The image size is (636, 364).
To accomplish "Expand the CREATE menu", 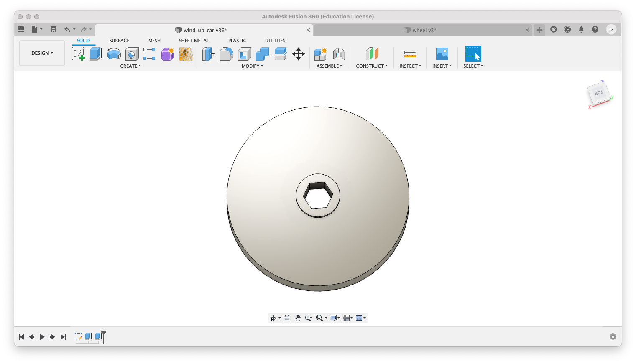I will [x=130, y=66].
